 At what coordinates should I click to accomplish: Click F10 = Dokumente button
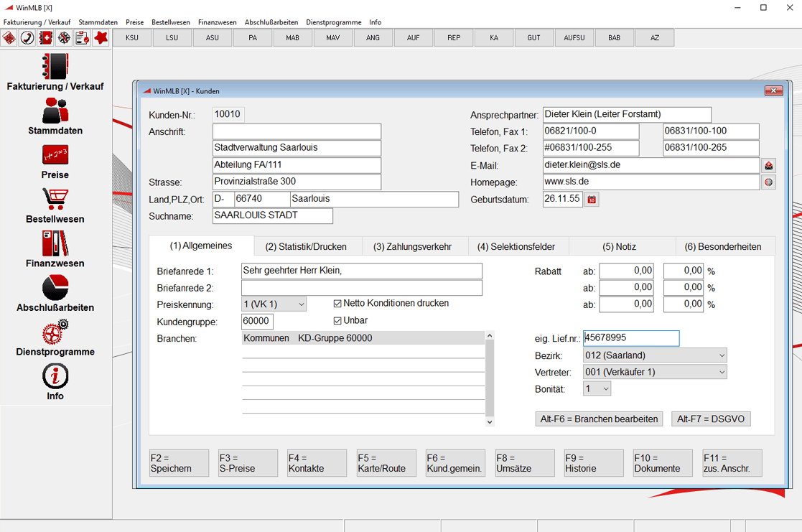coord(663,463)
